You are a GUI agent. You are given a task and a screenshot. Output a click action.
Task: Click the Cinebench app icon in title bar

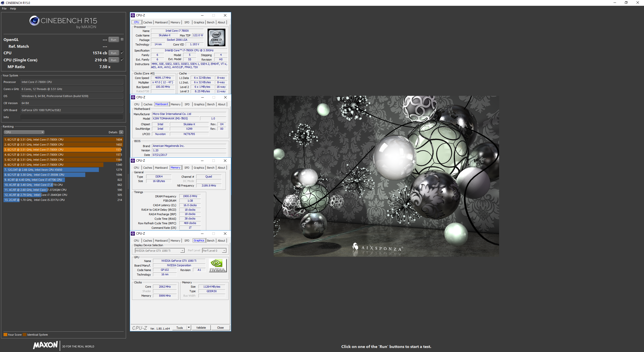click(3, 3)
